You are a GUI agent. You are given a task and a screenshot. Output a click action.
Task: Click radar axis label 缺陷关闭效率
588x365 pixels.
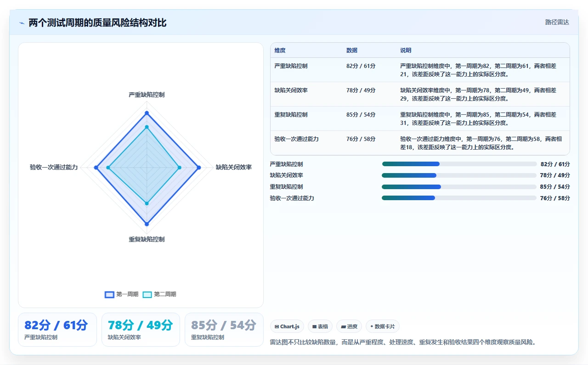234,168
